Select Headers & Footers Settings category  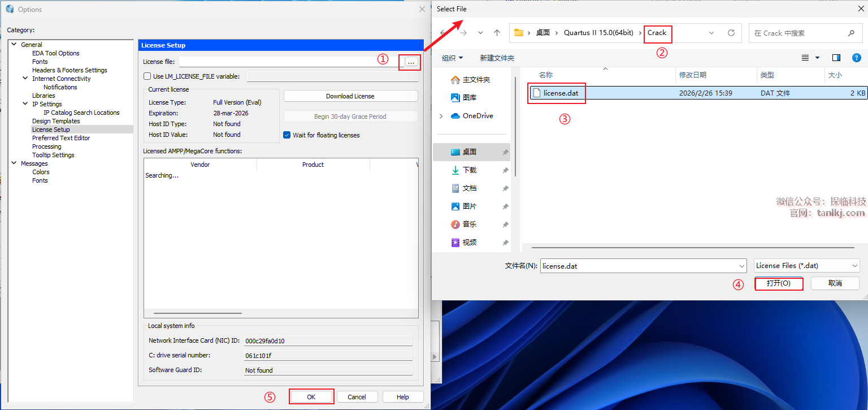[70, 70]
